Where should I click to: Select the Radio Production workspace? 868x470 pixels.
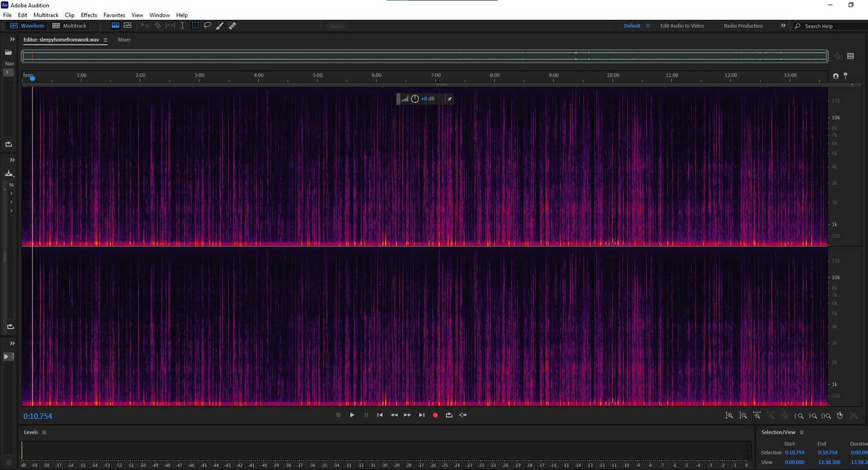[x=743, y=26]
